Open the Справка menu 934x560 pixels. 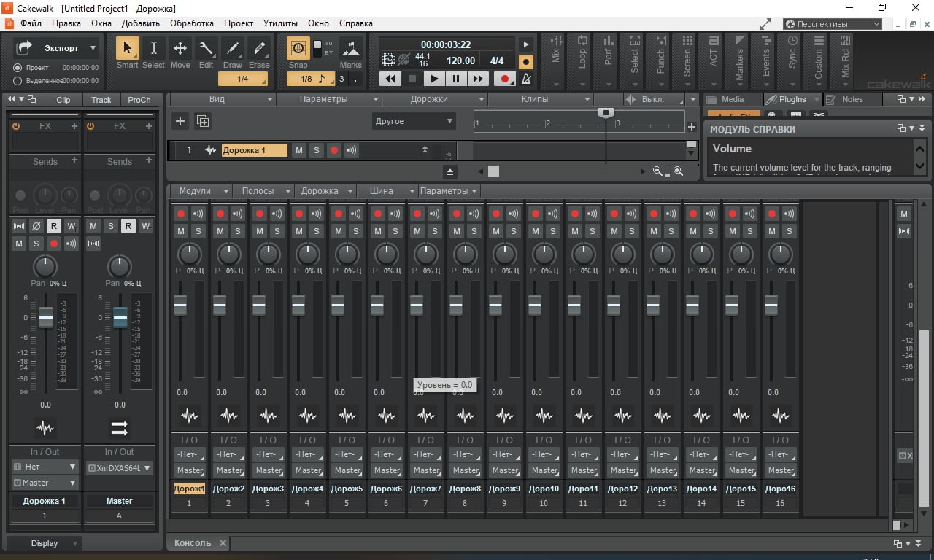(x=356, y=23)
